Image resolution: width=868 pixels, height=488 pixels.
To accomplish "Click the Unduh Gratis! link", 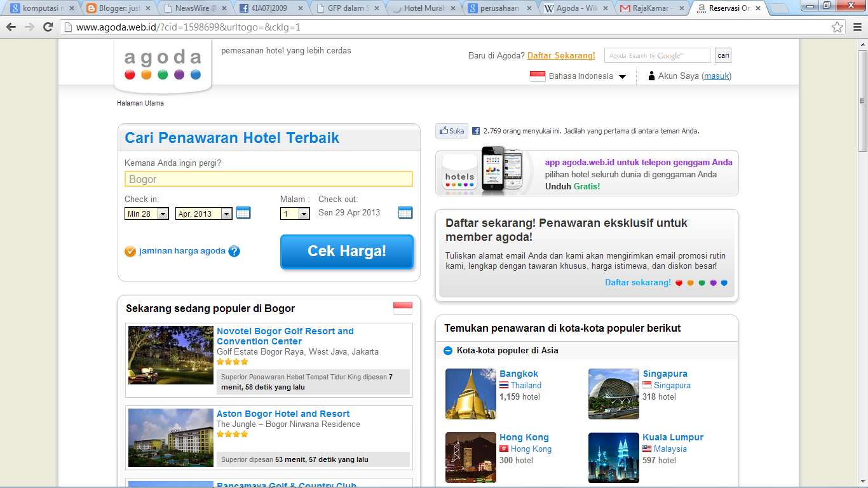I will point(573,187).
